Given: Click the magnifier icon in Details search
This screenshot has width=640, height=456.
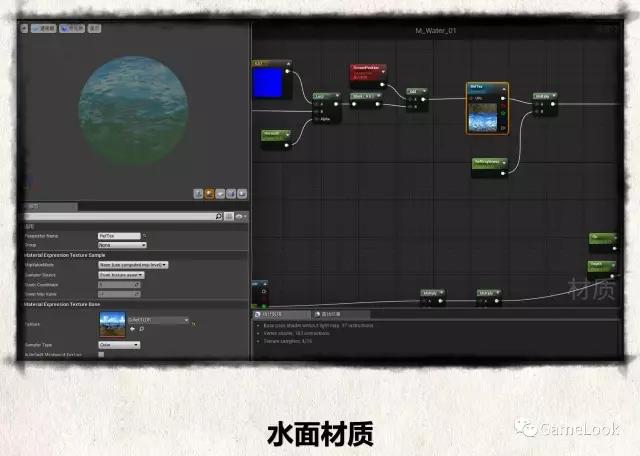Looking at the screenshot, I should [219, 216].
